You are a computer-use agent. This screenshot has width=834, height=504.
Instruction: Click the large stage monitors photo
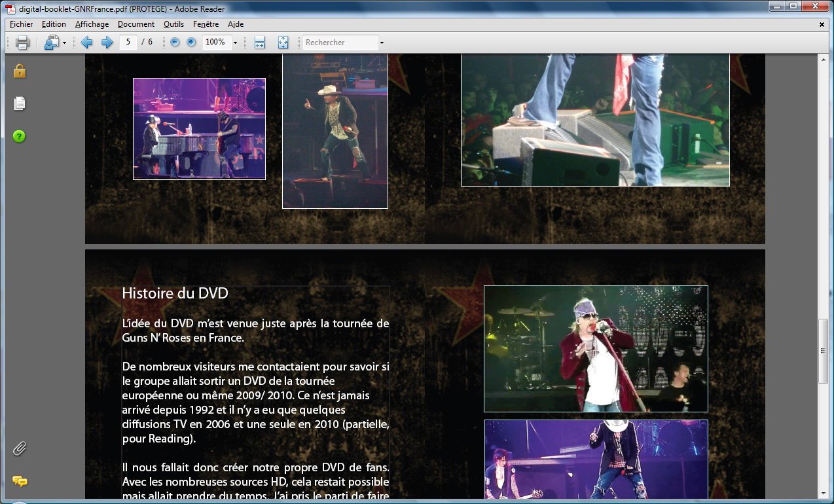[x=595, y=120]
